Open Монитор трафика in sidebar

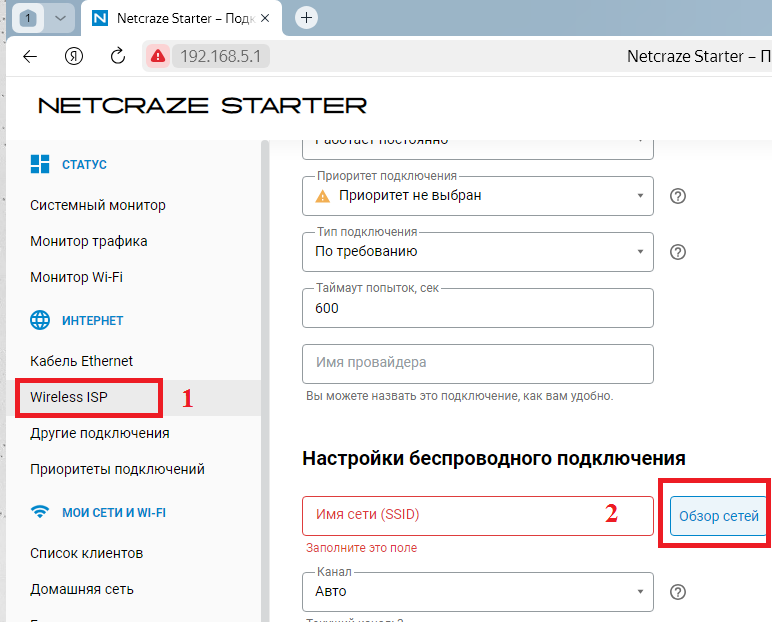point(89,241)
